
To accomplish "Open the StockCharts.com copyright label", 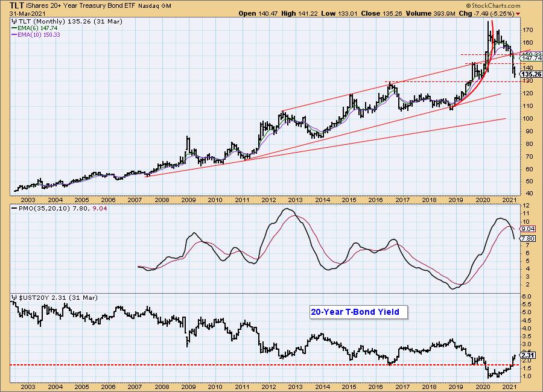I will pyautogui.click(x=493, y=5).
